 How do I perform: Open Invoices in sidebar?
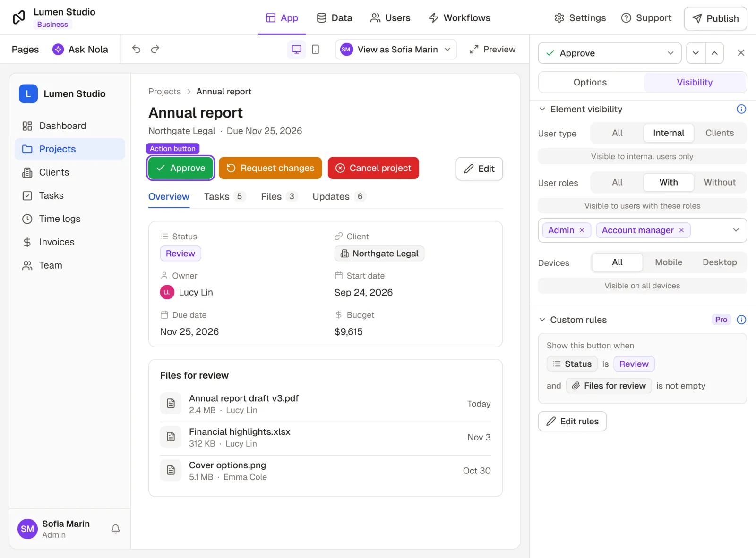70,242
